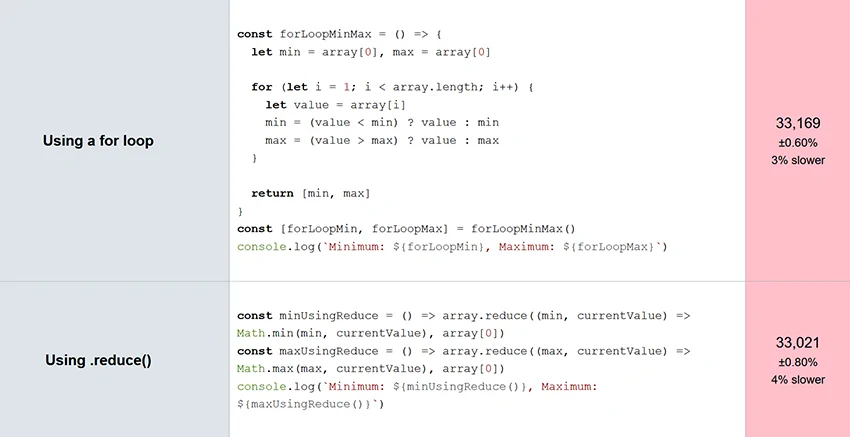Screen dimensions: 850x437
Task: Click the "3% slower" result text
Action: coord(798,160)
